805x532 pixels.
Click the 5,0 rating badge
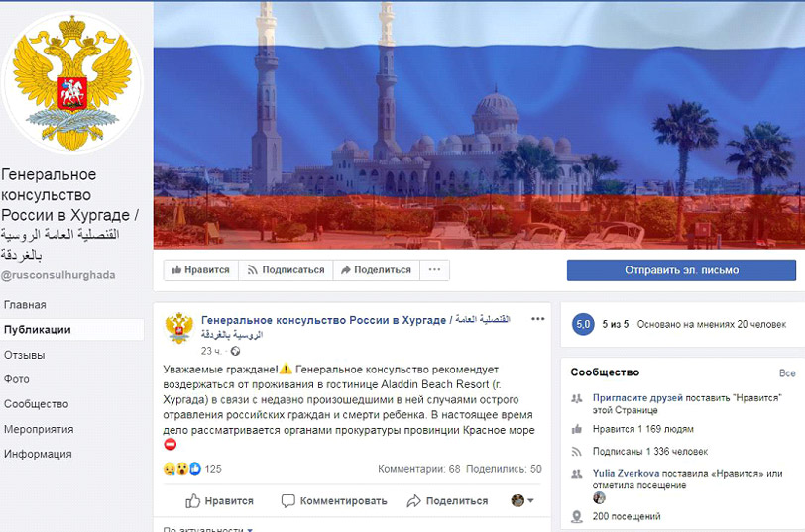pos(583,324)
